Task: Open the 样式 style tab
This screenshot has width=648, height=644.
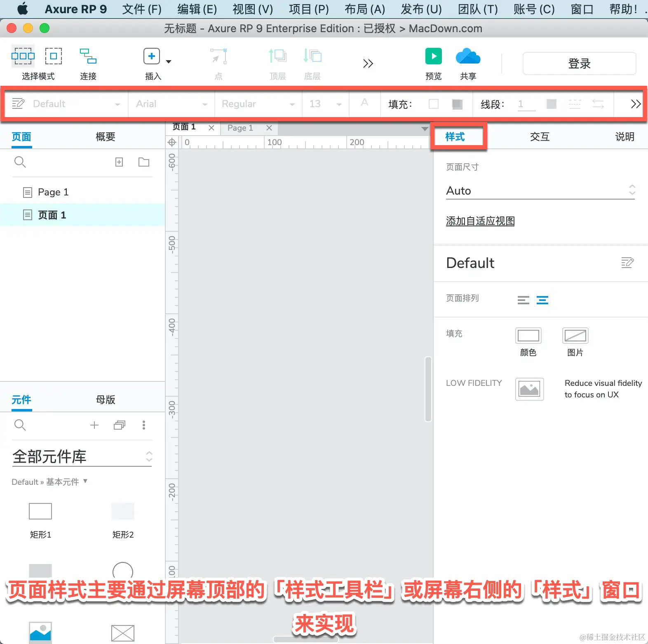Action: coord(455,137)
